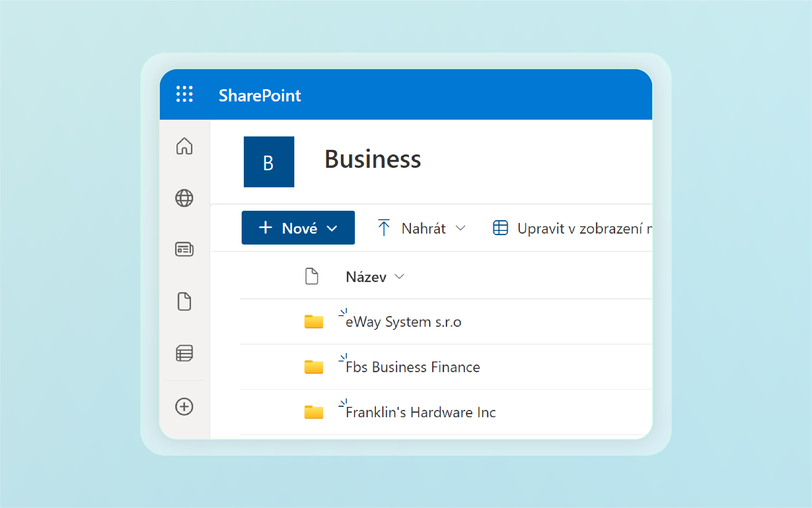812x508 pixels.
Task: Open the Business site title
Action: (x=373, y=159)
